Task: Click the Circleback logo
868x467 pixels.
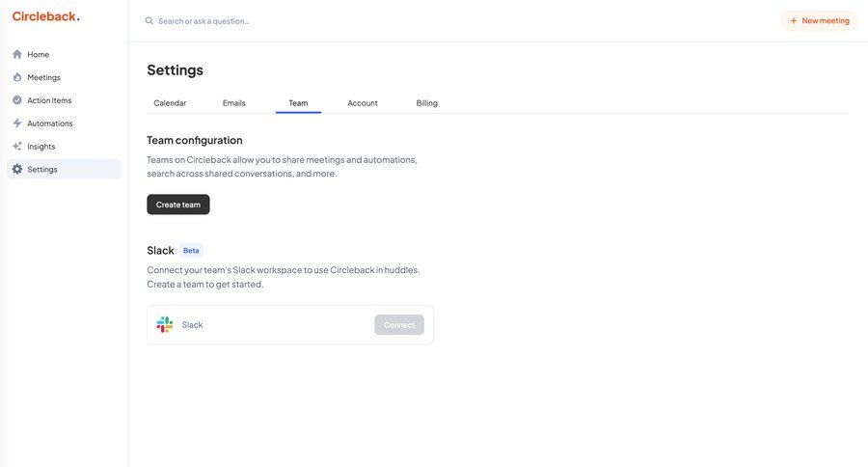Action: click(x=45, y=16)
